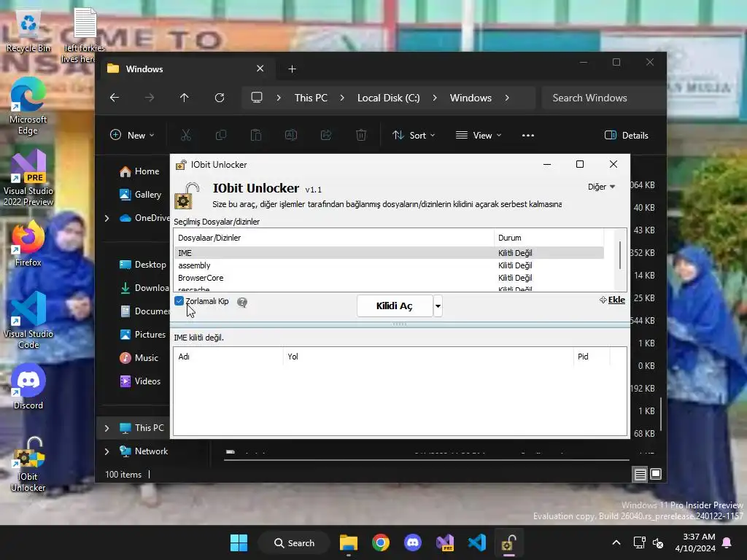This screenshot has height=560, width=747.
Task: Click the Paste icon in Explorer toolbar
Action: [256, 135]
